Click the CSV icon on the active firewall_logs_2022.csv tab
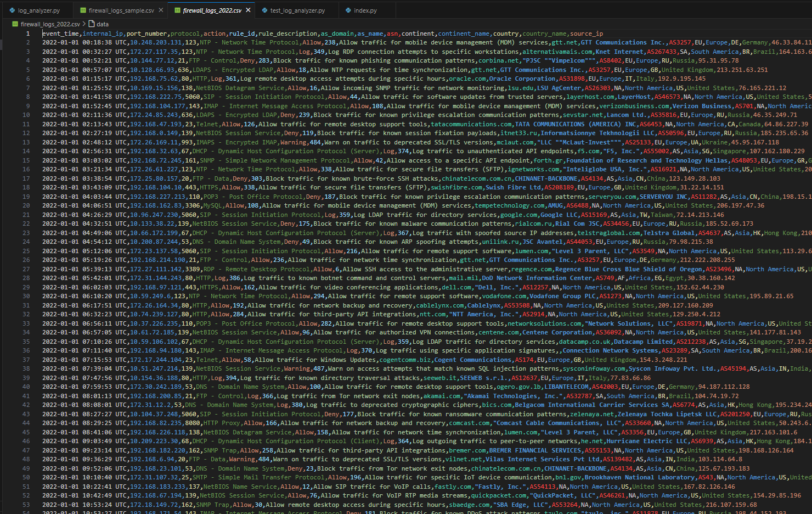 click(177, 9)
